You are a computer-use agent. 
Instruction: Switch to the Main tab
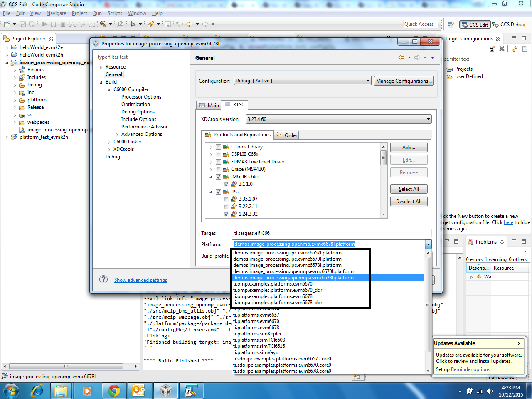pyautogui.click(x=209, y=105)
